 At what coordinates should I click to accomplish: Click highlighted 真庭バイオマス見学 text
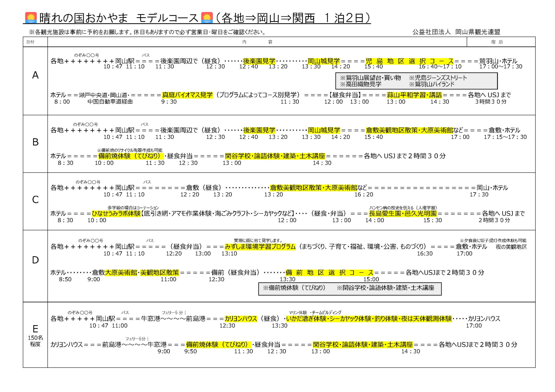(x=187, y=95)
